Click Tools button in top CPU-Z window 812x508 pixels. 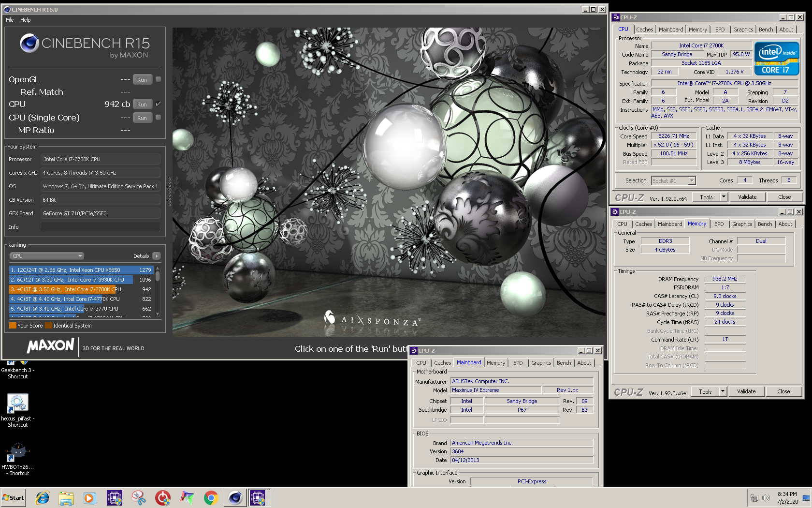(x=706, y=197)
